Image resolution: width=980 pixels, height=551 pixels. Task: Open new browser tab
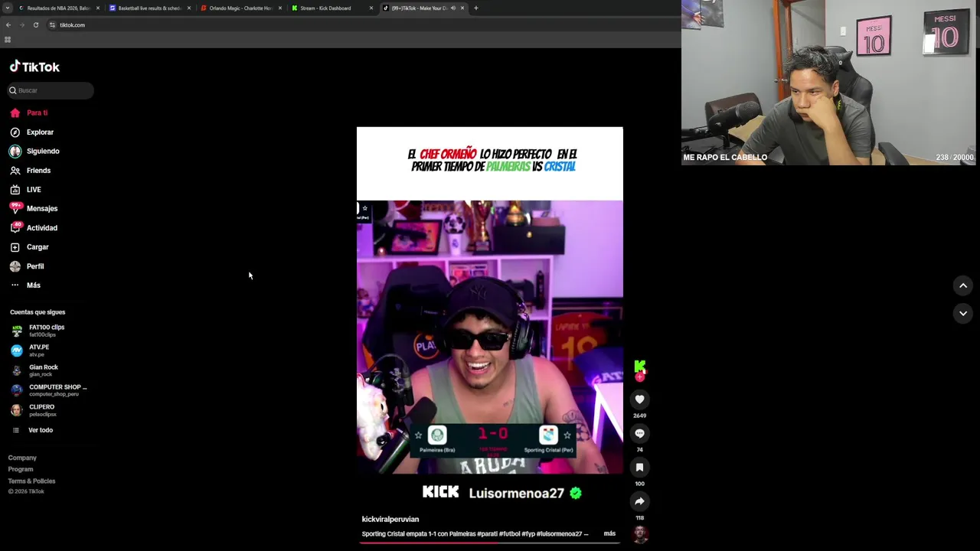click(475, 8)
